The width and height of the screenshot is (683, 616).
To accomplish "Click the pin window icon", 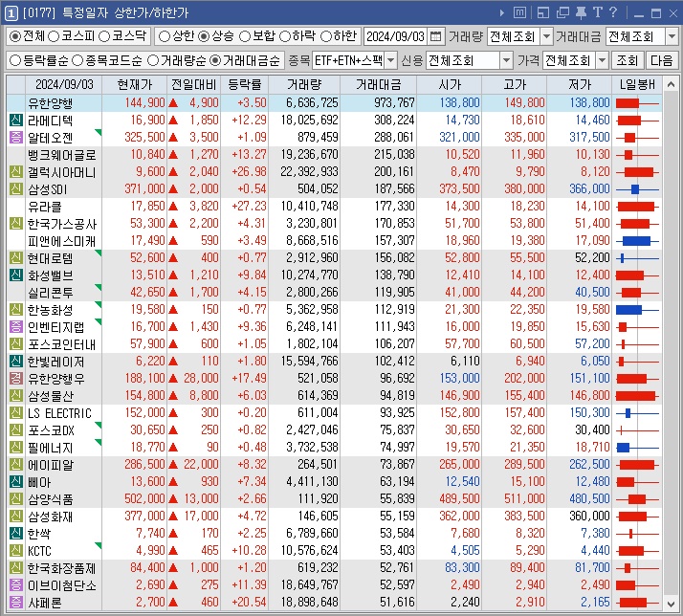I will [581, 13].
